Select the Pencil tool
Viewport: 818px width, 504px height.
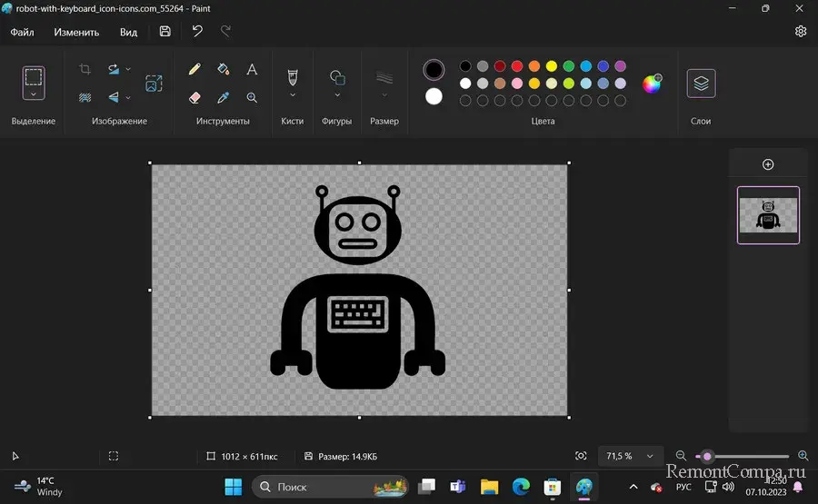click(195, 69)
